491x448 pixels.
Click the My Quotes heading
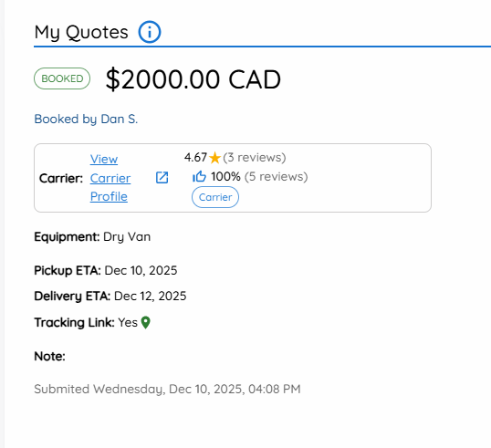point(81,32)
